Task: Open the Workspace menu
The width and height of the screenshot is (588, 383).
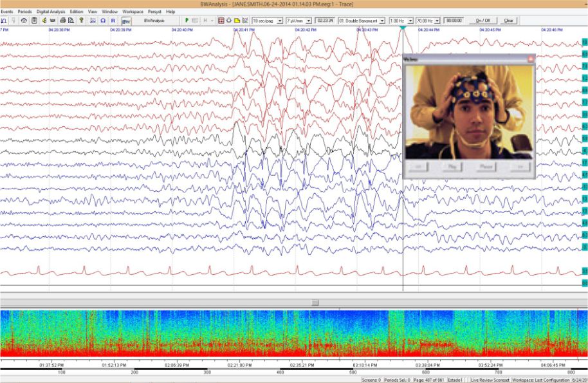Action: pos(133,12)
